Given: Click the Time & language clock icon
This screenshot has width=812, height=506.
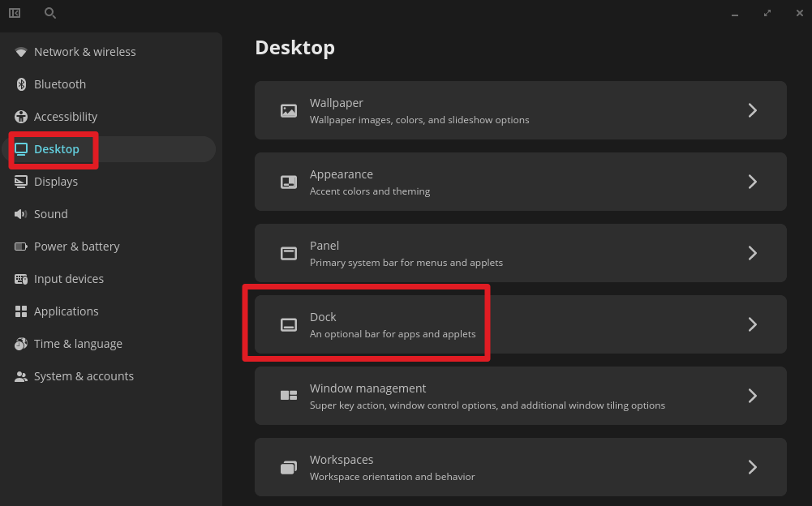Looking at the screenshot, I should click(x=20, y=343).
